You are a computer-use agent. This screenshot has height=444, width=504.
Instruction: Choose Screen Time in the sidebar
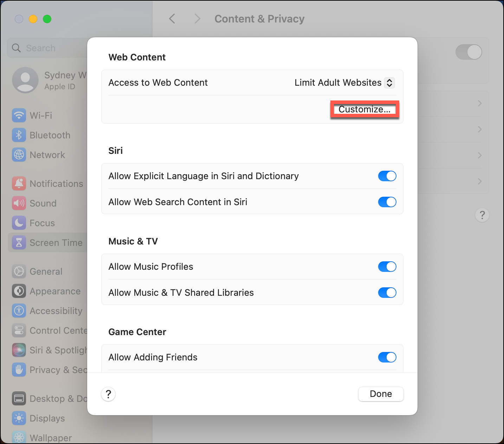56,243
